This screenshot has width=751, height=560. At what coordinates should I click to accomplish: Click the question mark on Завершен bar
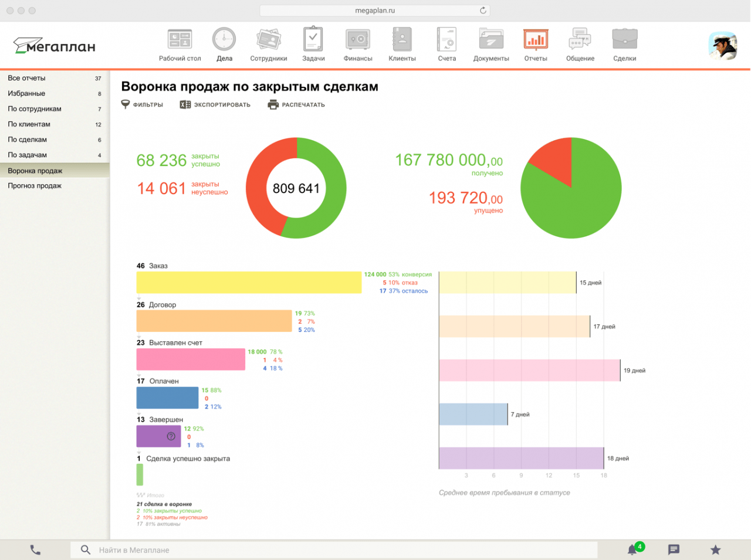[x=171, y=436]
